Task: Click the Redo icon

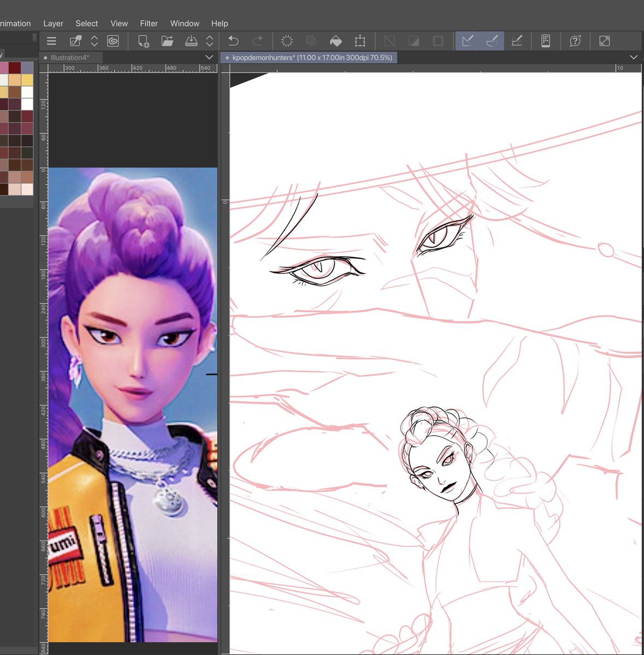Action: 258,41
